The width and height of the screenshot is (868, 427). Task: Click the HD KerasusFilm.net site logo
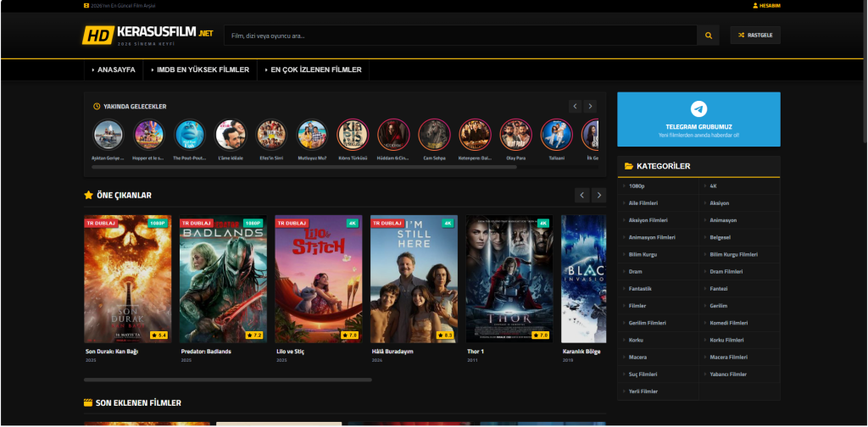[147, 35]
